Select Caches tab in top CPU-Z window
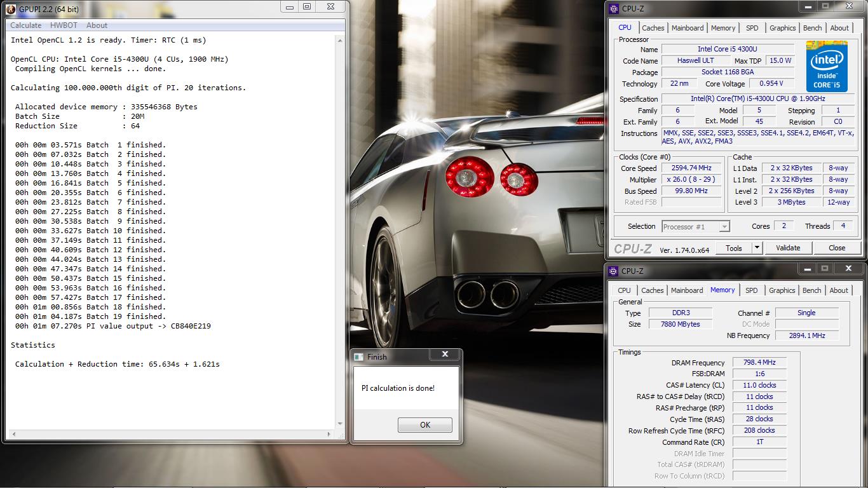Image resolution: width=868 pixels, height=488 pixels. click(x=653, y=28)
